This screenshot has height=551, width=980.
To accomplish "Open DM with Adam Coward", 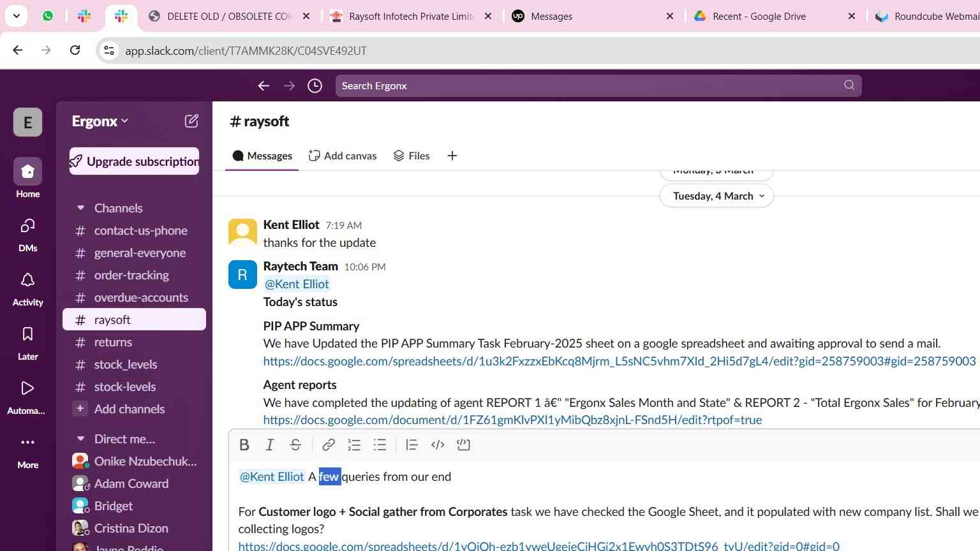I will [134, 483].
